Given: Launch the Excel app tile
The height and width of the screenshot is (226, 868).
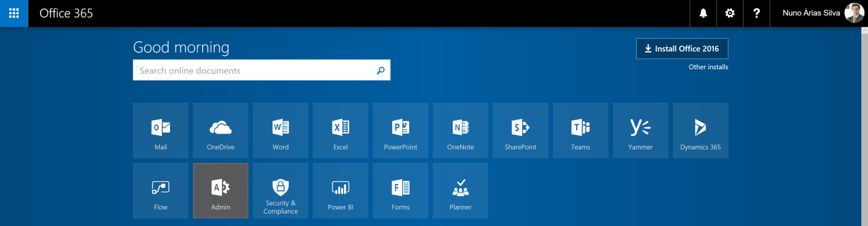Looking at the screenshot, I should click(x=341, y=131).
